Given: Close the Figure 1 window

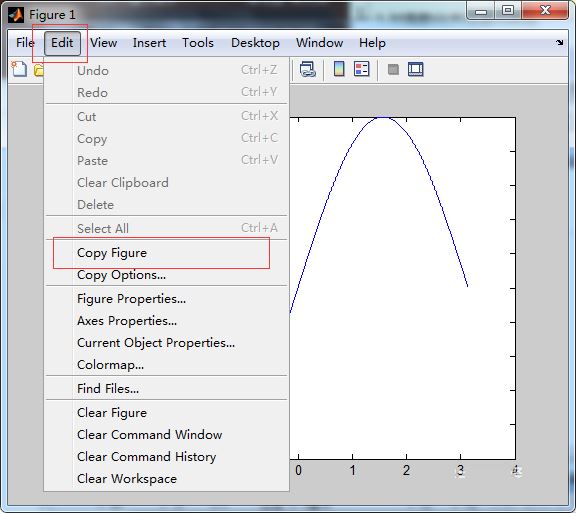Looking at the screenshot, I should (545, 11).
